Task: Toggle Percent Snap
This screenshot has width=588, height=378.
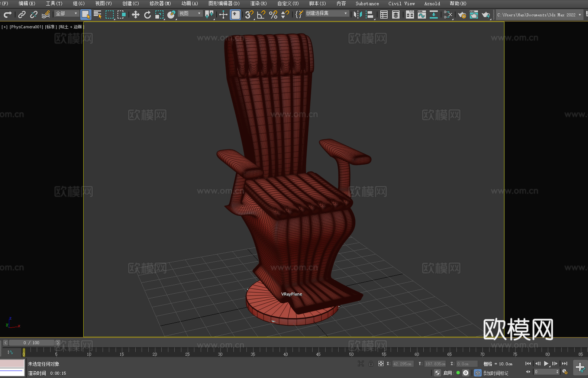Action: coord(273,14)
